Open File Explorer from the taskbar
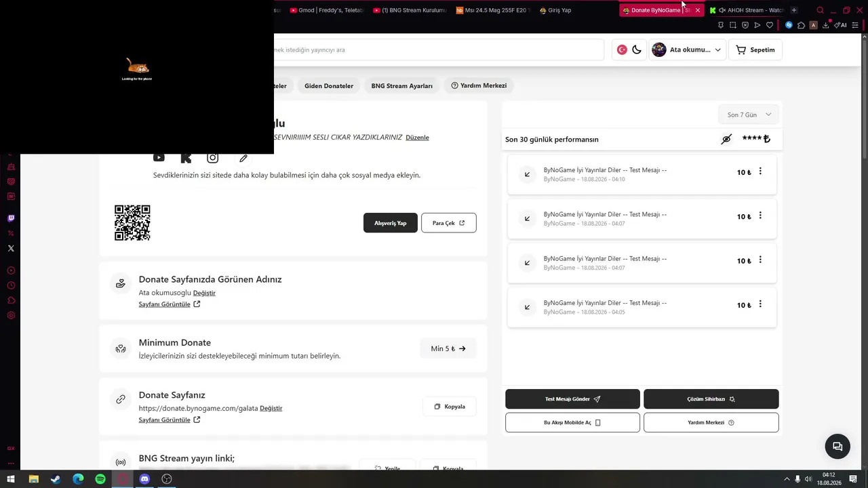 33,479
